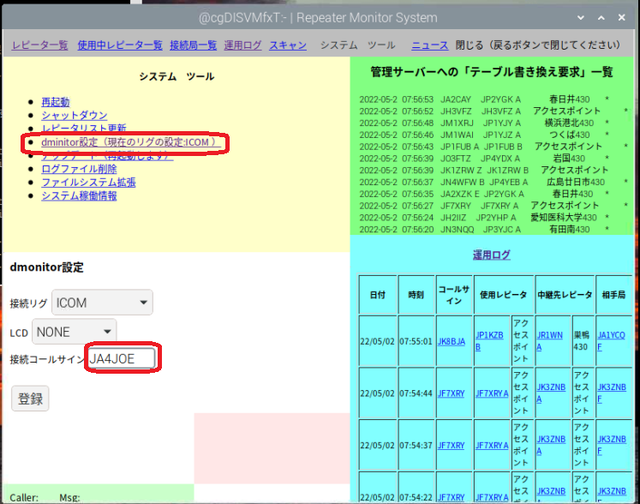Click relay repeater JR1WN A link
Image resolution: width=640 pixels, height=504 pixels.
click(549, 341)
